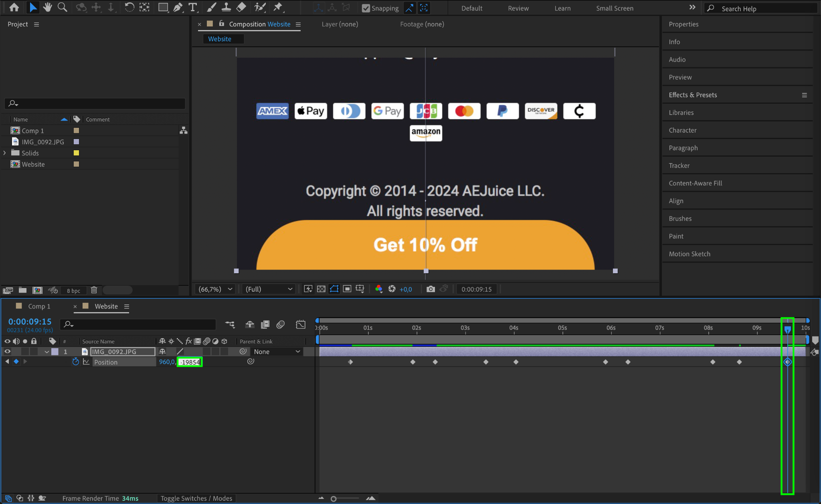The height and width of the screenshot is (504, 821).
Task: Open the Graph Editor icon in timeline
Action: [x=300, y=325]
